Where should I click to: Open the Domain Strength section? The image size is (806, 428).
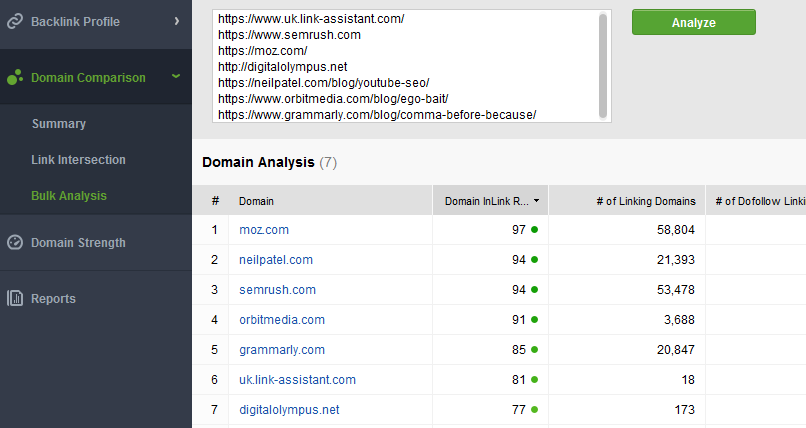click(96, 242)
